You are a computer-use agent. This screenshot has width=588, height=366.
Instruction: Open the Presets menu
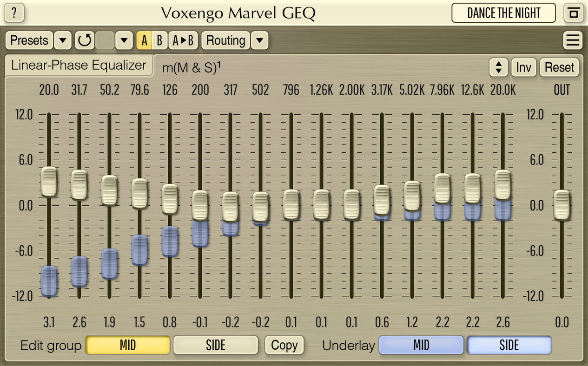coord(29,40)
